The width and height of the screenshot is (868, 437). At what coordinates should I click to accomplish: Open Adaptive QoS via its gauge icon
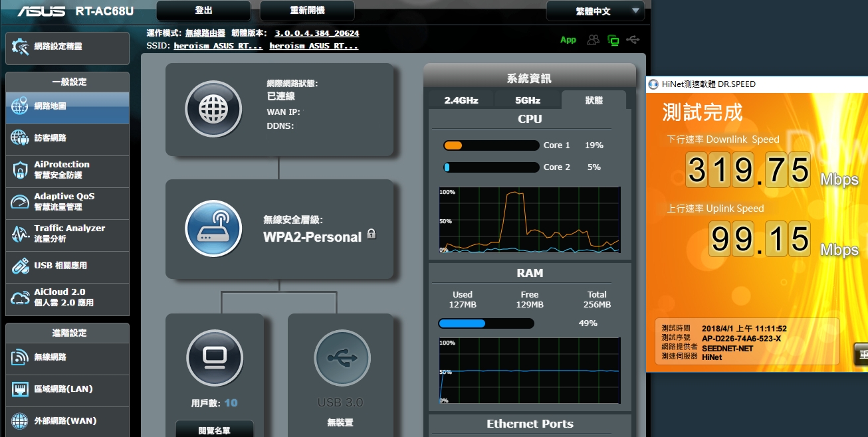click(20, 201)
